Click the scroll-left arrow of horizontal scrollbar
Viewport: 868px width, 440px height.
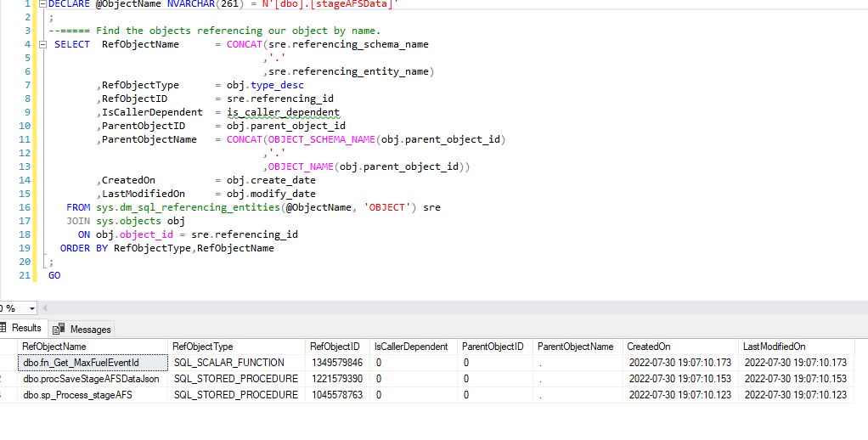click(45, 307)
